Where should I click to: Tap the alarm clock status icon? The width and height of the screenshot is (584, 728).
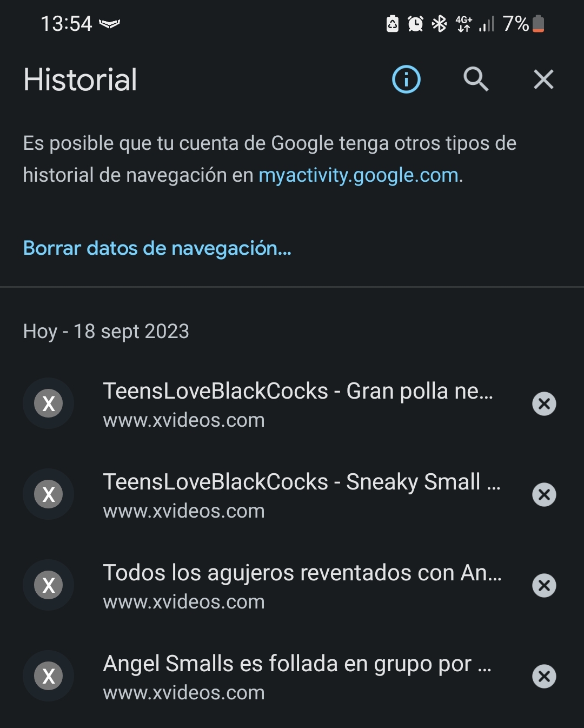(415, 24)
